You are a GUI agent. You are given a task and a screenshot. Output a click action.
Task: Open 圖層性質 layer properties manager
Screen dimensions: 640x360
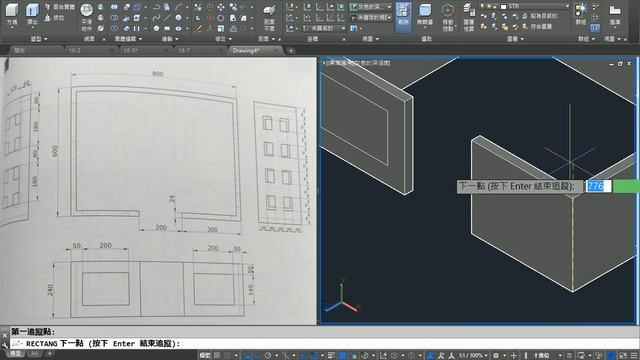(469, 16)
